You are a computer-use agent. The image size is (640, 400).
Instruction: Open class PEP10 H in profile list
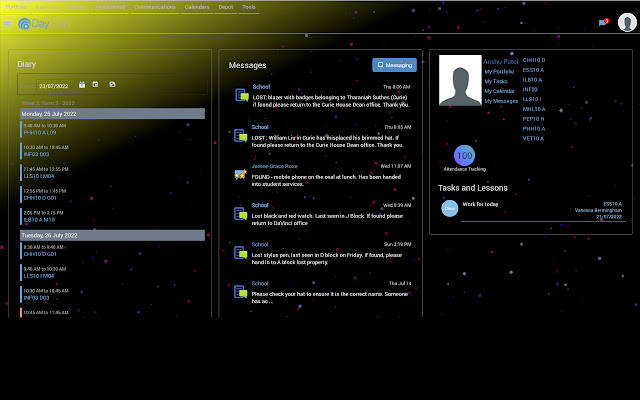pyautogui.click(x=533, y=119)
